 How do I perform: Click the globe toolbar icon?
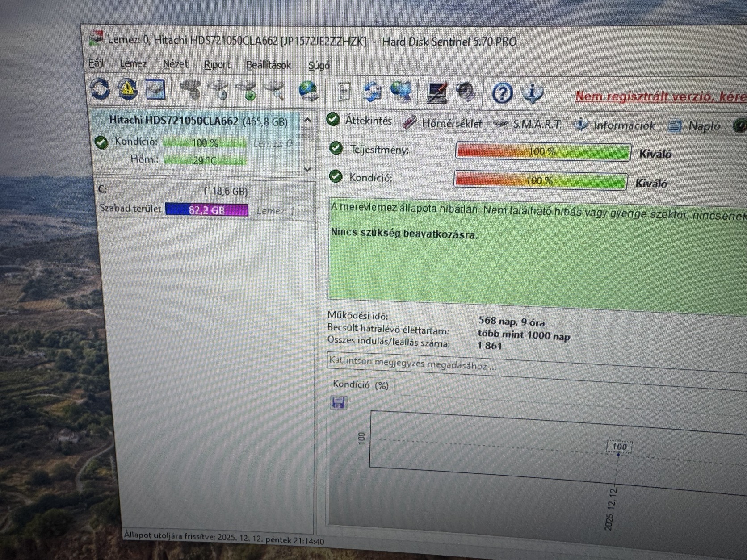(x=308, y=91)
